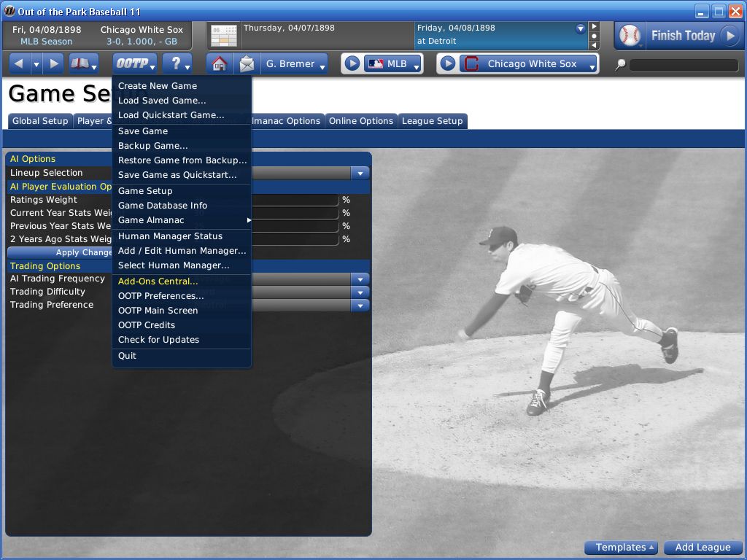Click the magnifying glass search icon
The width and height of the screenshot is (747, 560).
620,64
